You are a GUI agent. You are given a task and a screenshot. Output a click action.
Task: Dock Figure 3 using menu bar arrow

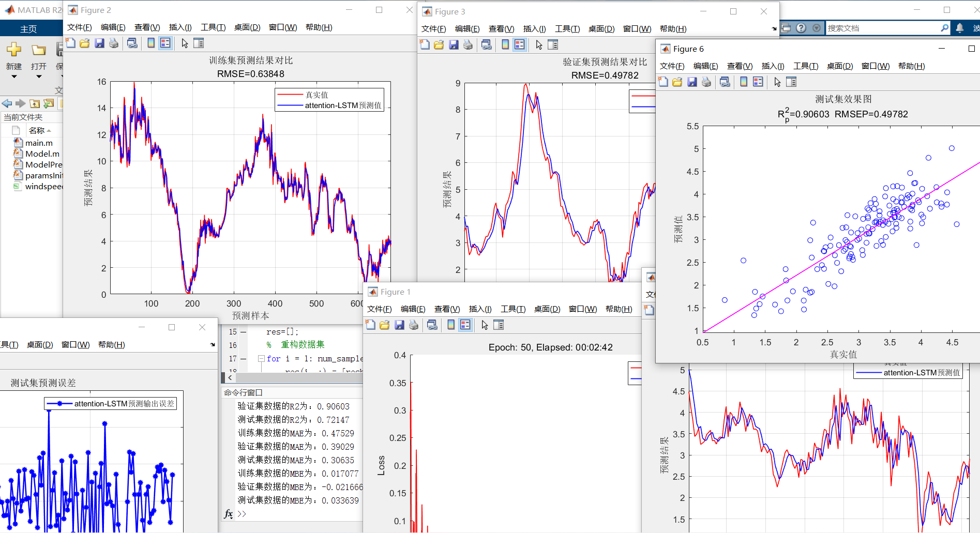pyautogui.click(x=774, y=29)
